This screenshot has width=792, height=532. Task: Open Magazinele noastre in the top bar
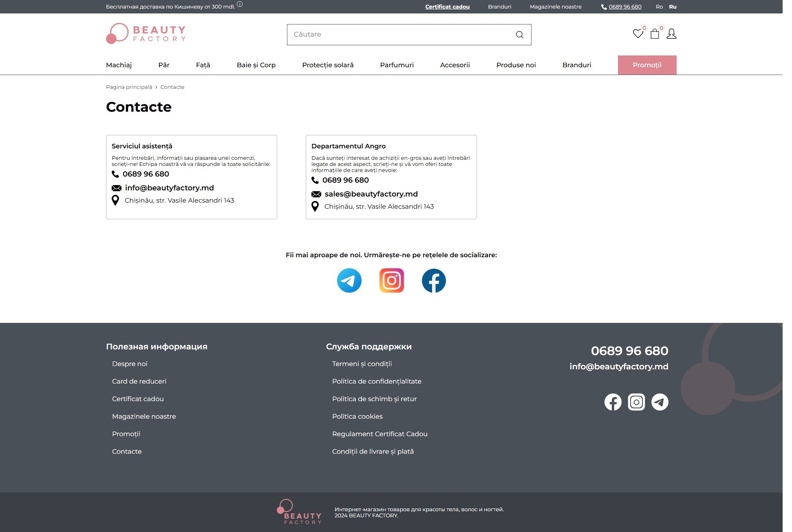556,7
